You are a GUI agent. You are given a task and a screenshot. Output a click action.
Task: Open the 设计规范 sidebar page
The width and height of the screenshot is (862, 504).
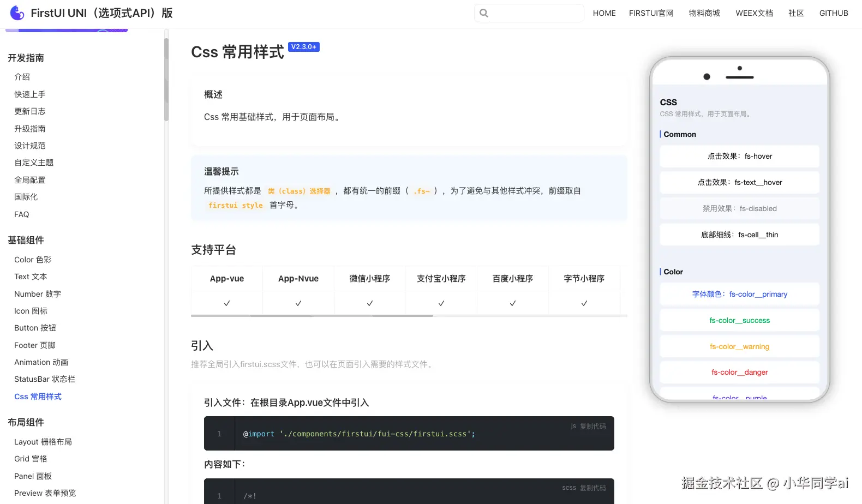pos(30,146)
